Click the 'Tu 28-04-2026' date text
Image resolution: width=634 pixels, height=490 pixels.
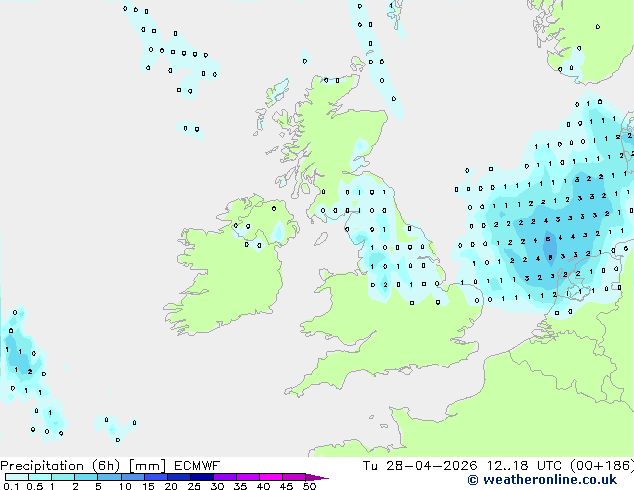click(x=420, y=466)
